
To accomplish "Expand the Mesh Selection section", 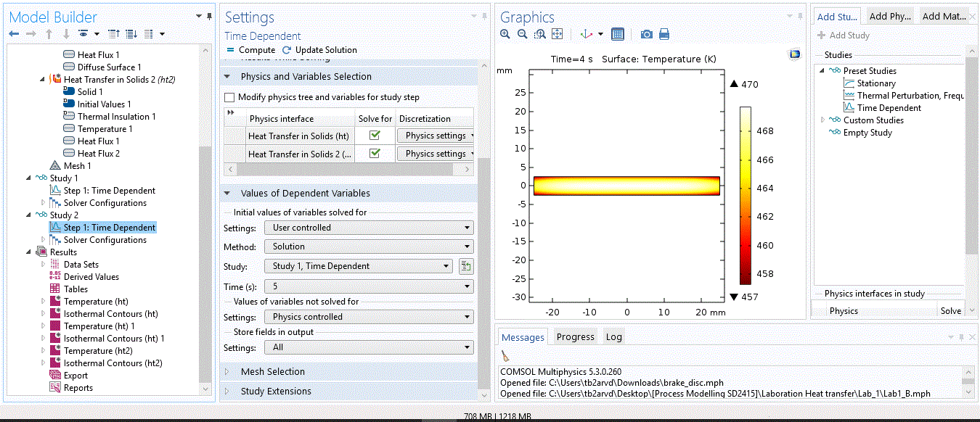I will [273, 371].
